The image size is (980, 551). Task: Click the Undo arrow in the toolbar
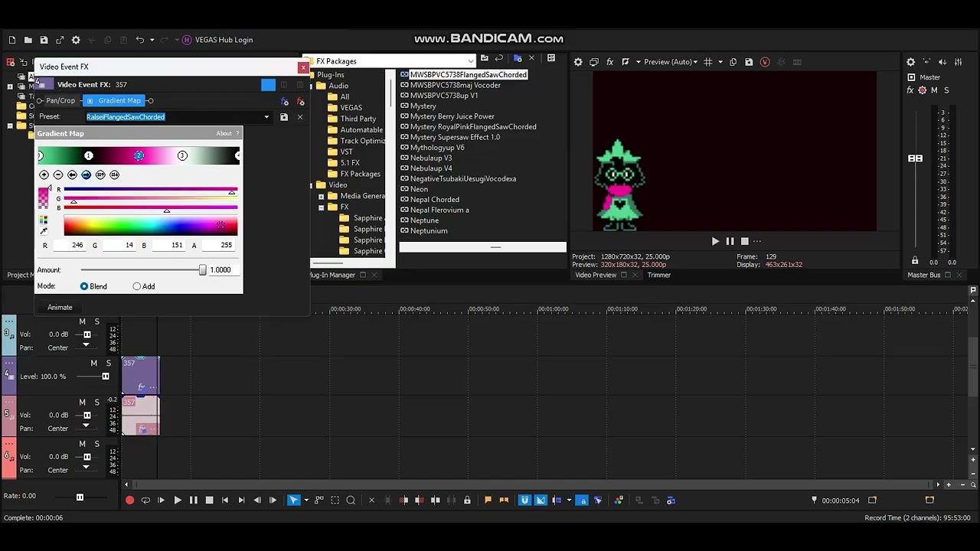pos(139,40)
